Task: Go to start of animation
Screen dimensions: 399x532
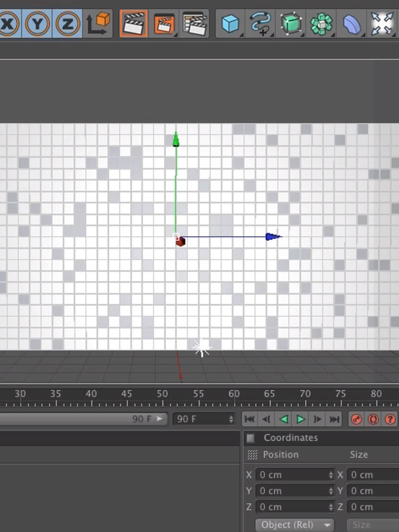Action: pos(249,419)
